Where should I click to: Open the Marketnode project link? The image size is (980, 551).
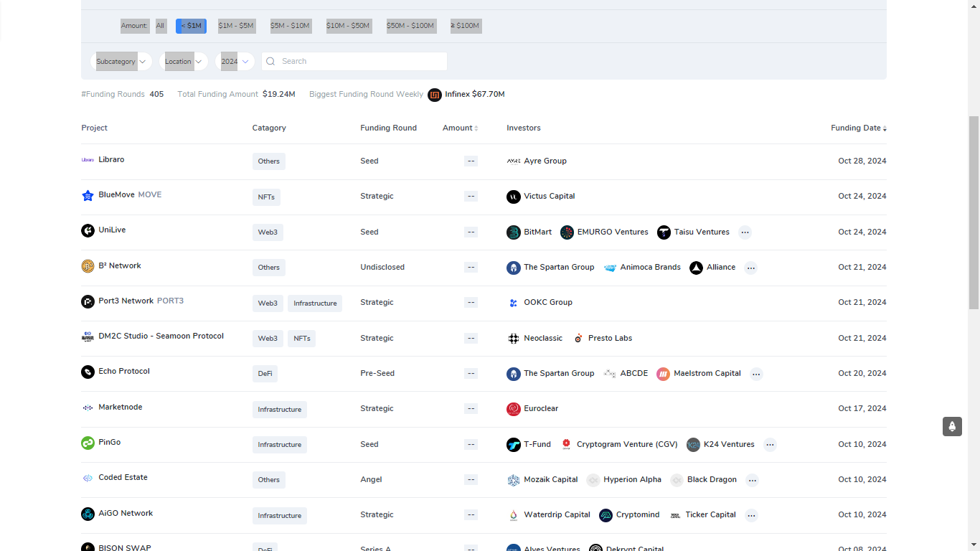121,407
